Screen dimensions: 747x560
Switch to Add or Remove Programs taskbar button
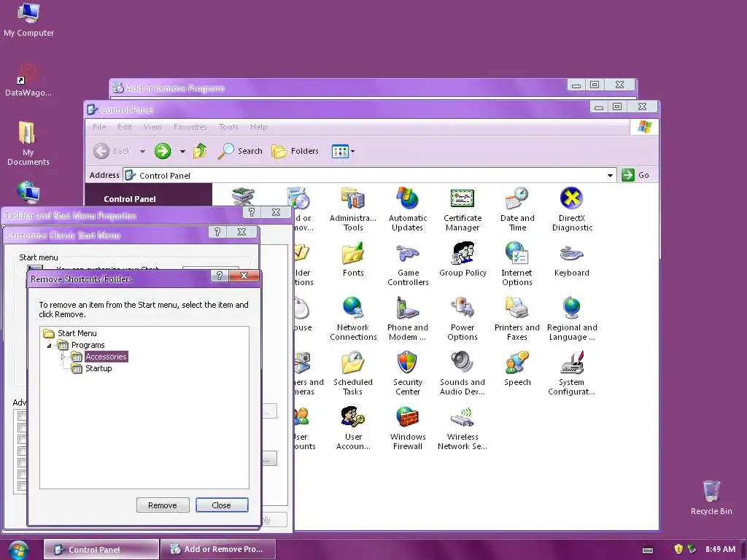218,549
